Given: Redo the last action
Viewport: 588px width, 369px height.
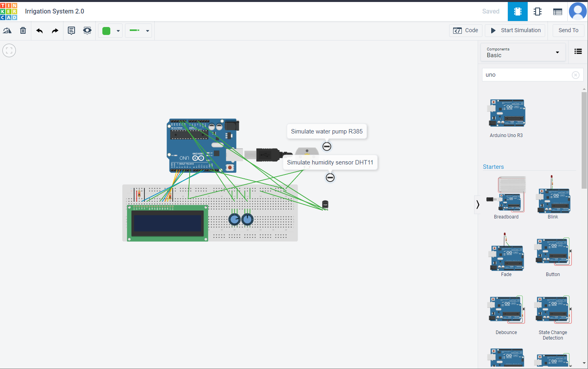Looking at the screenshot, I should tap(55, 31).
